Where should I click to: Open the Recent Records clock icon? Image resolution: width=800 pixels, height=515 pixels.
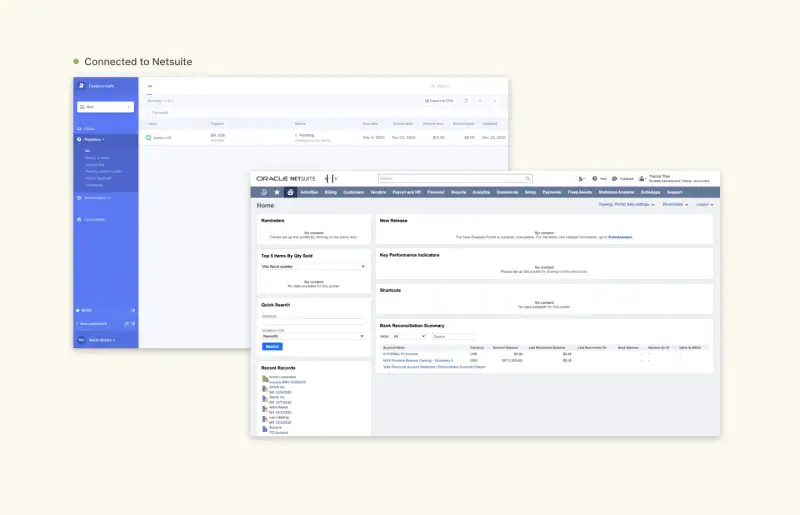click(264, 192)
